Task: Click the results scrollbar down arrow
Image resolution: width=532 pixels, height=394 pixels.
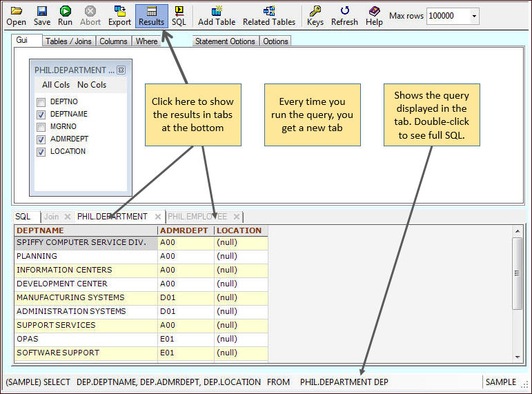Action: coord(518,357)
